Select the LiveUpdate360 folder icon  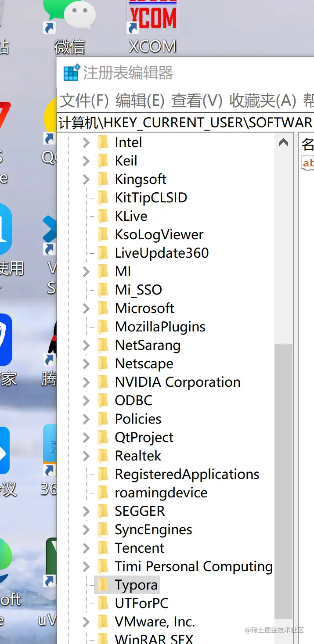click(x=103, y=253)
